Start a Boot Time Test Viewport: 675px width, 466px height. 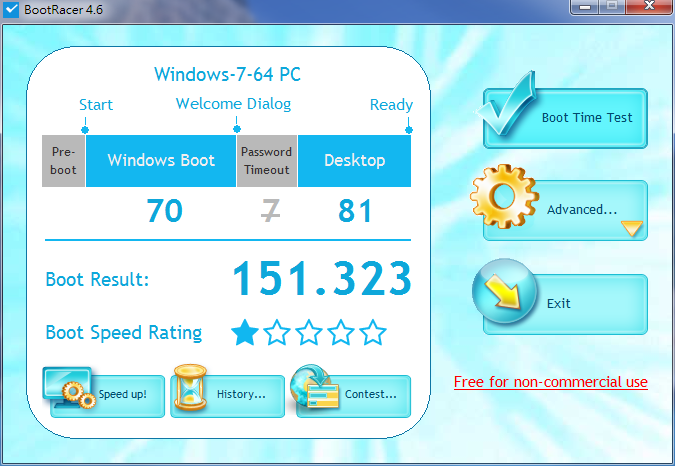(565, 118)
